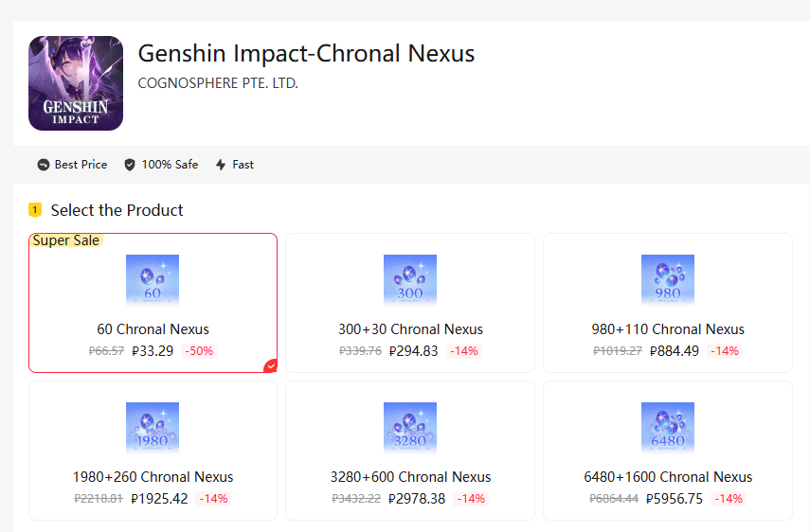This screenshot has height=532, width=810.
Task: Select the 980 Chronal Nexus crystal image
Action: [x=668, y=280]
